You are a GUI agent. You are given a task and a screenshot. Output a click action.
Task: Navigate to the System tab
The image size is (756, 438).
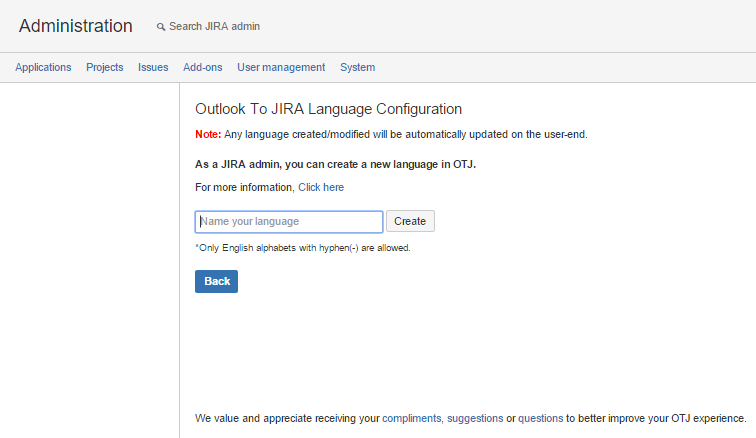(357, 68)
